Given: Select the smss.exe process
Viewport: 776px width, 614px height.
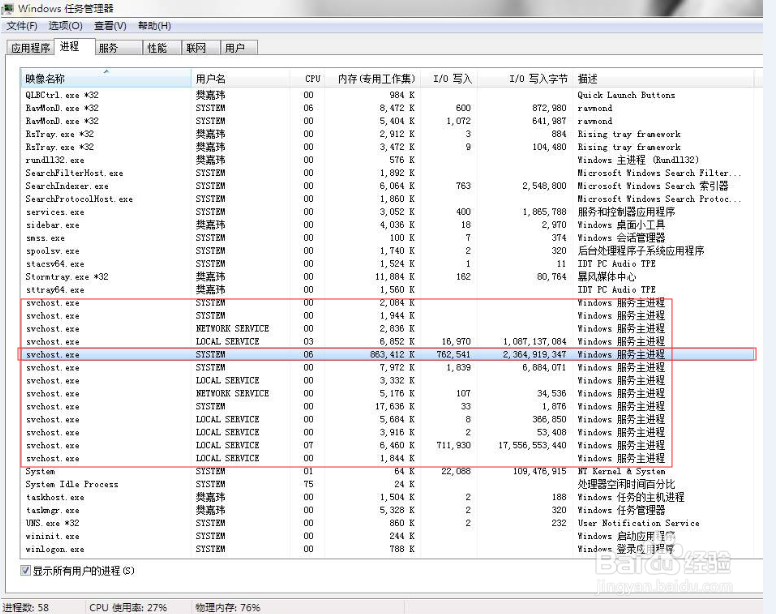Looking at the screenshot, I should [387, 237].
